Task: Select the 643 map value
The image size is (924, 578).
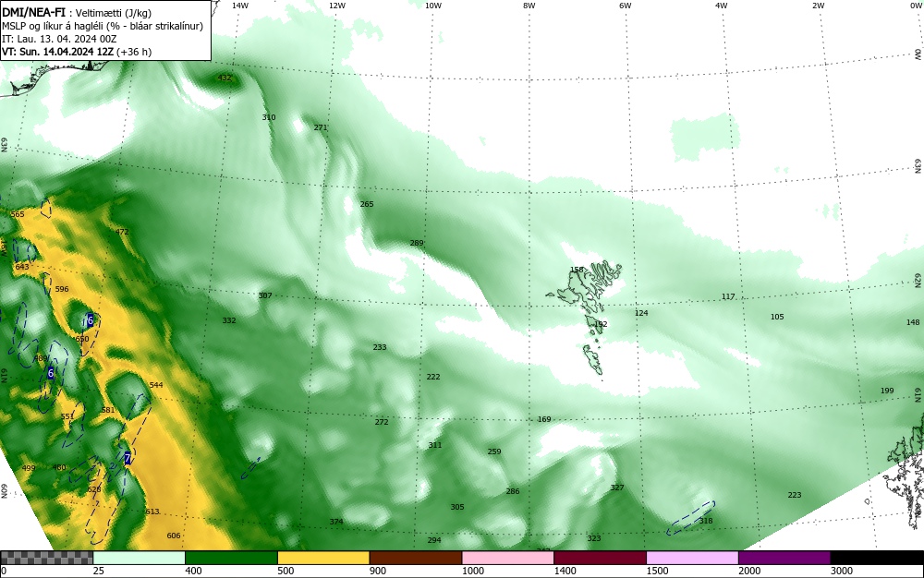Action: [x=22, y=267]
